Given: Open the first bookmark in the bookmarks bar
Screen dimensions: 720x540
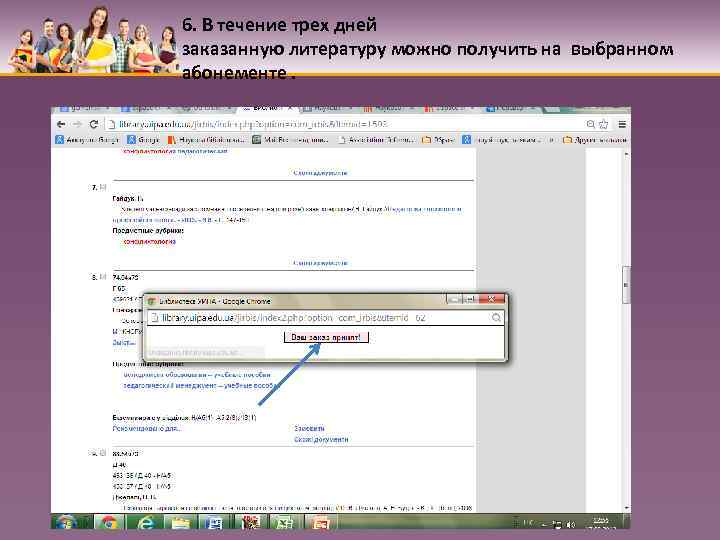Looking at the screenshot, I should [87, 140].
